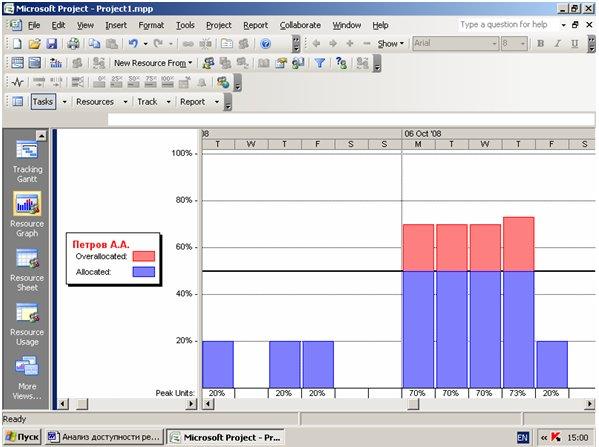Select the Resource Graph view icon

click(x=27, y=204)
